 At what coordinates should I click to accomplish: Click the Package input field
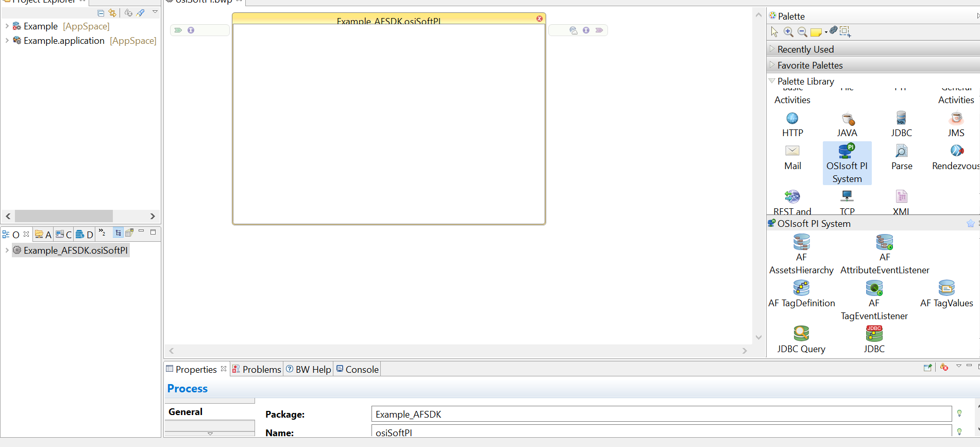[662, 414]
